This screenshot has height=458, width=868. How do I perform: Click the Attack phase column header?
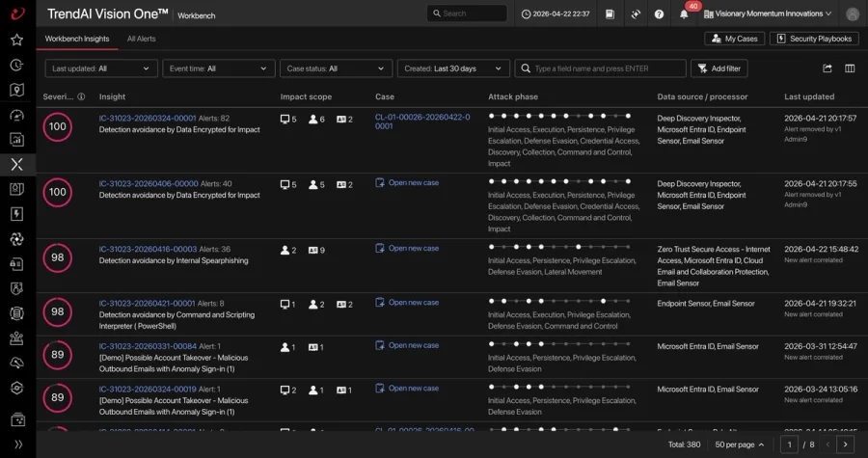click(x=513, y=96)
